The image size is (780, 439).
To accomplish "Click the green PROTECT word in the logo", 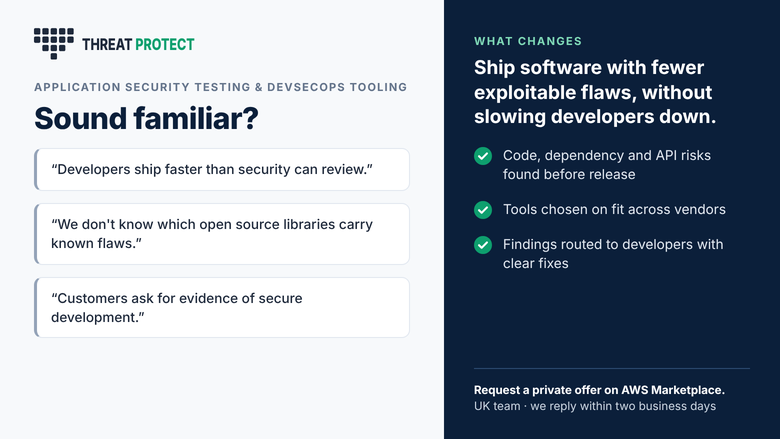I will [x=165, y=45].
